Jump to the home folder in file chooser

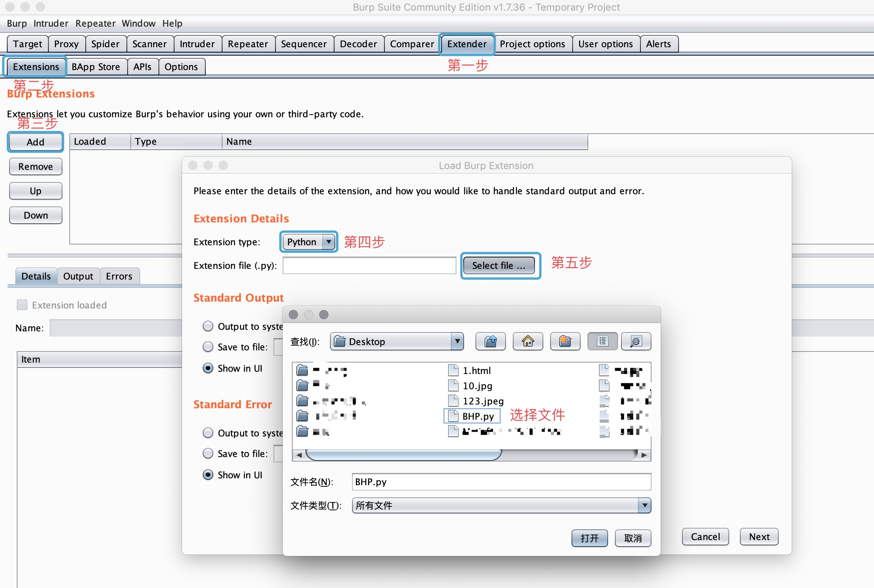point(528,341)
